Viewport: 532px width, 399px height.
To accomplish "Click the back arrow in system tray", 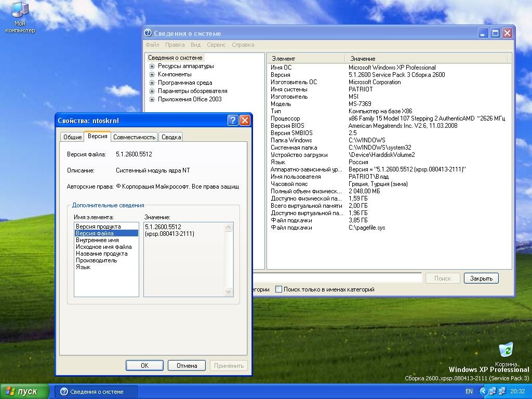I will [483, 391].
